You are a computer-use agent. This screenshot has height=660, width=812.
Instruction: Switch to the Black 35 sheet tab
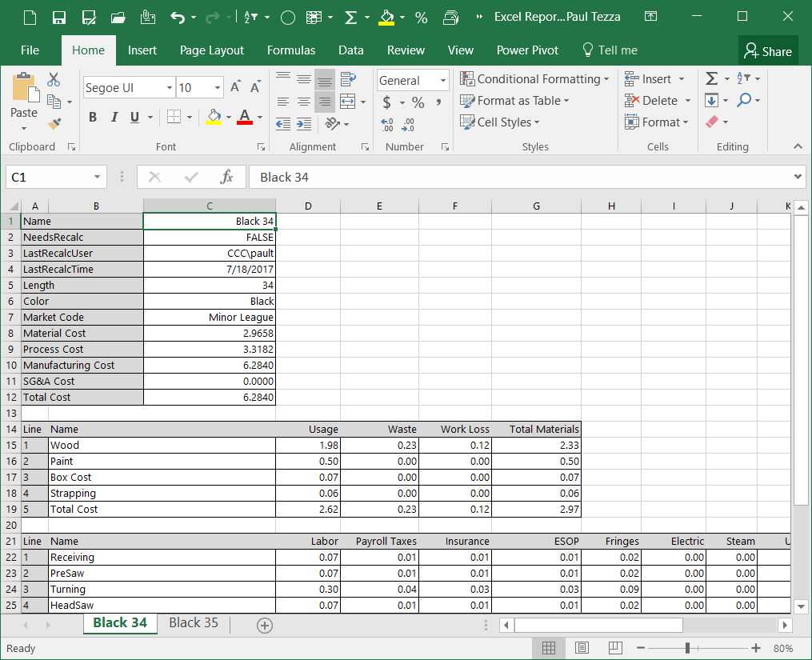point(194,622)
